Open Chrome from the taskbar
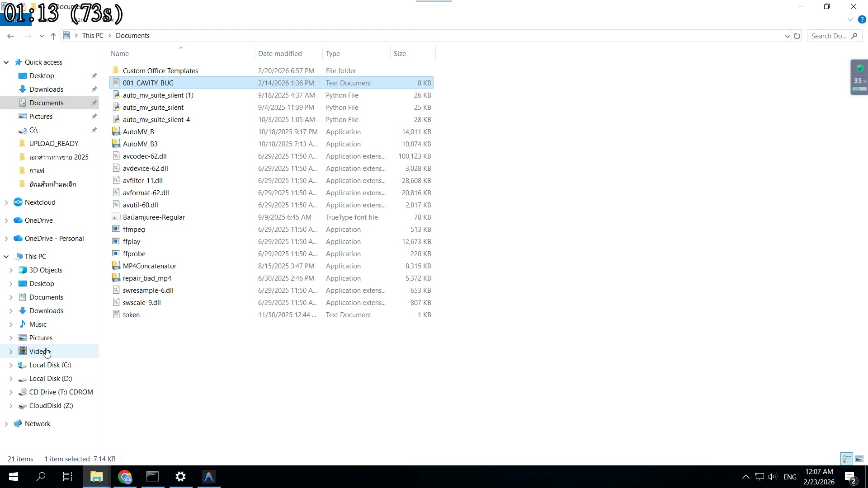 [x=125, y=477]
